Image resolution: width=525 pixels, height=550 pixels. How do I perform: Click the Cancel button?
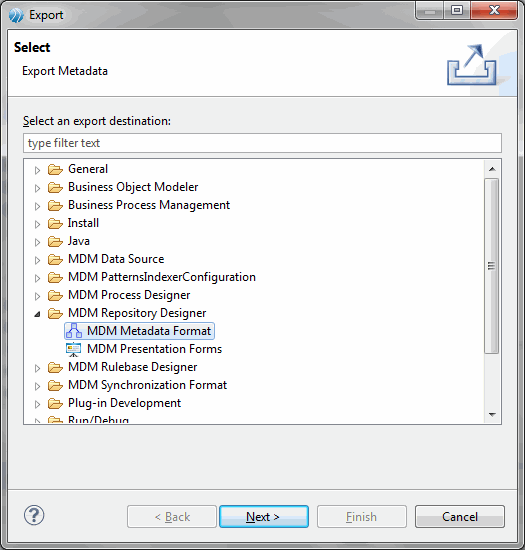[460, 516]
